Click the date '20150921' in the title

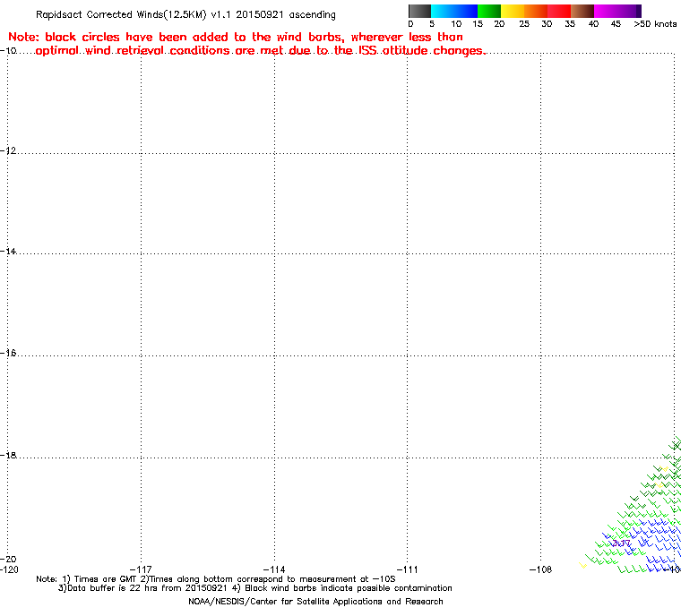pos(259,14)
